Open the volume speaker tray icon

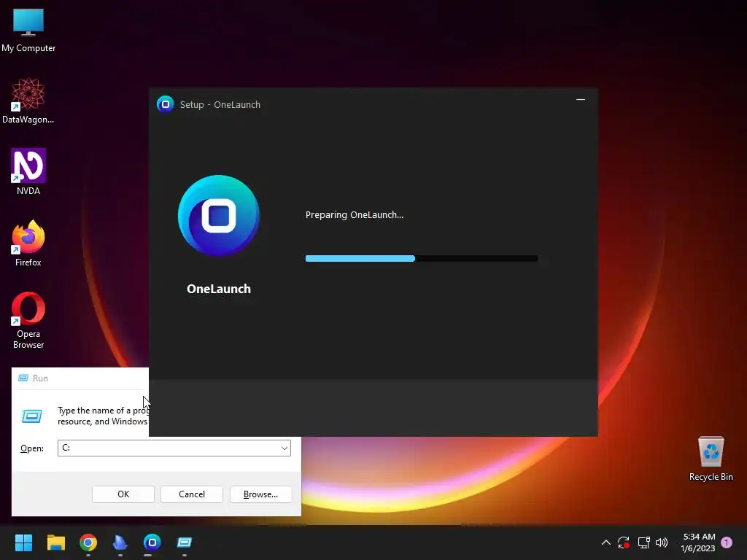coord(662,542)
